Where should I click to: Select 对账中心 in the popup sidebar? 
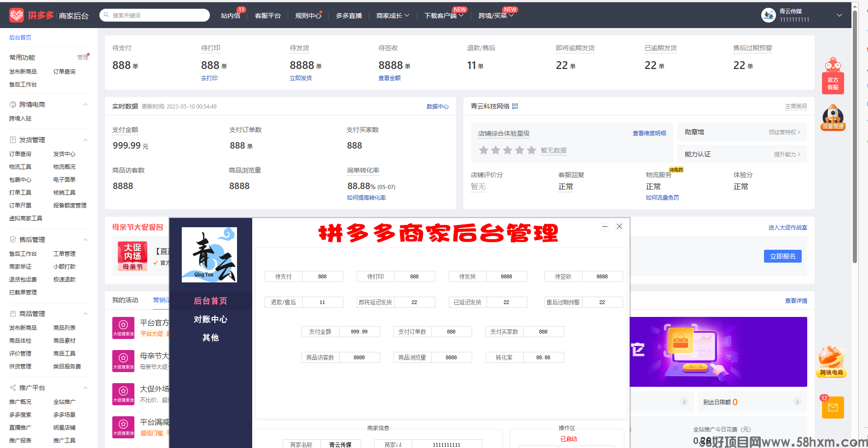coord(210,319)
